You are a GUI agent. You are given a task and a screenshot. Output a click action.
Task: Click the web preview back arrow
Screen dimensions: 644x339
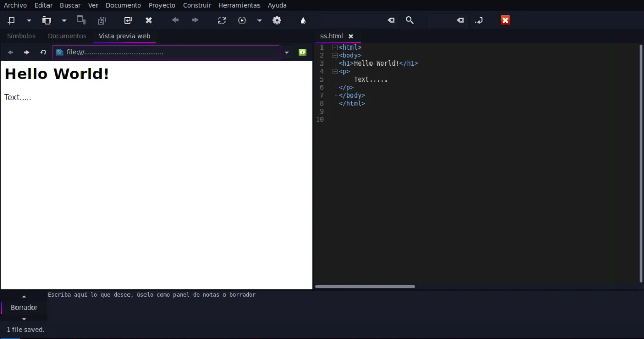[x=11, y=52]
